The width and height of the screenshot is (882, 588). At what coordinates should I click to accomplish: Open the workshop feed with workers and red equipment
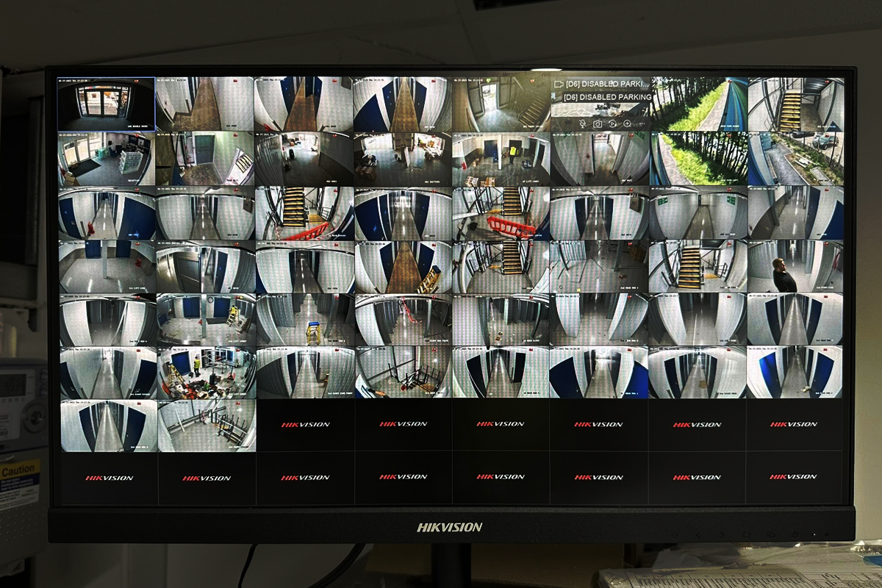[x=206, y=373]
